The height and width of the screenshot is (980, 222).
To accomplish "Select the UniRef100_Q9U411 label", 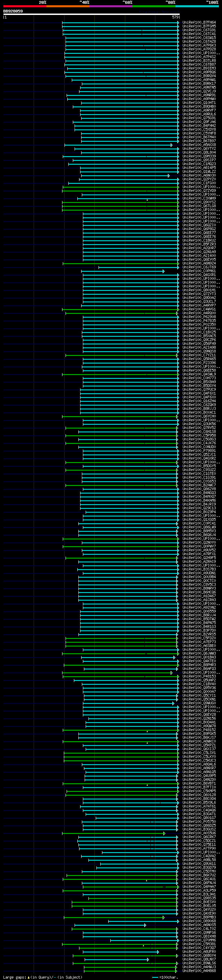I will click(x=199, y=864).
